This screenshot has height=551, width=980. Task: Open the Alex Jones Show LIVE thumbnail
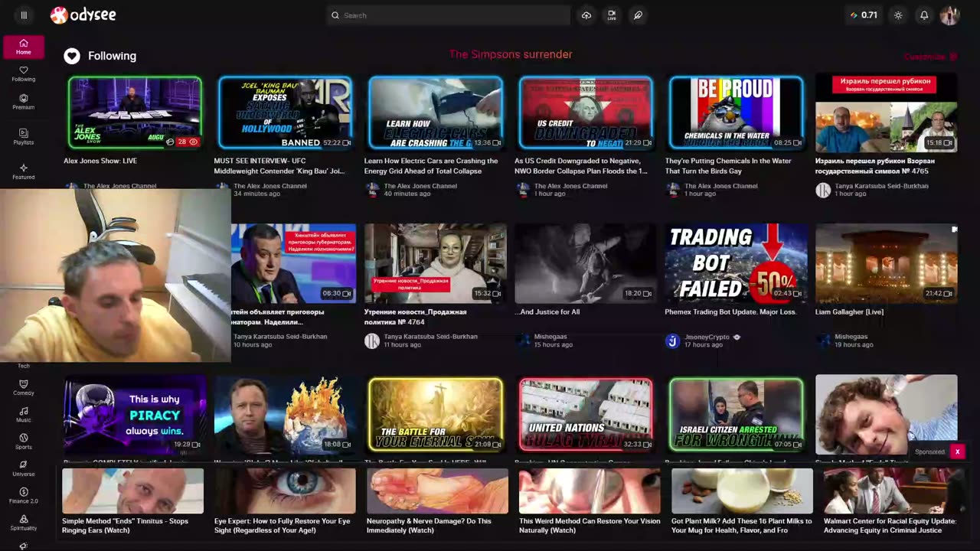tap(135, 112)
